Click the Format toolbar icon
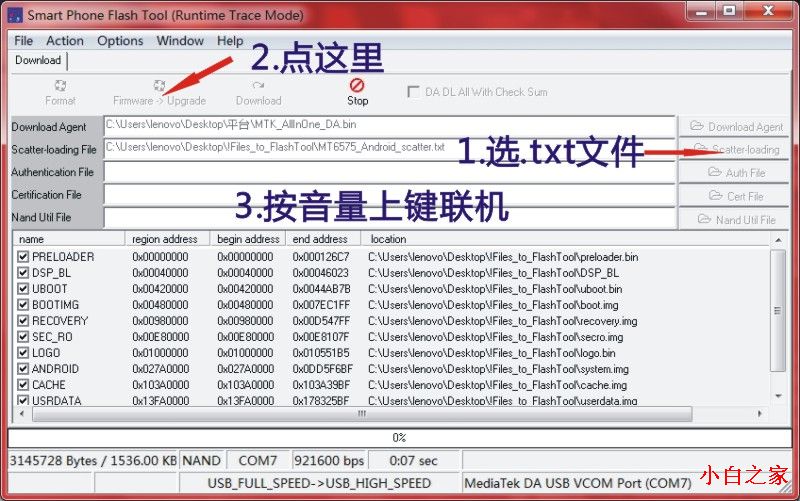The image size is (800, 501). (x=60, y=85)
